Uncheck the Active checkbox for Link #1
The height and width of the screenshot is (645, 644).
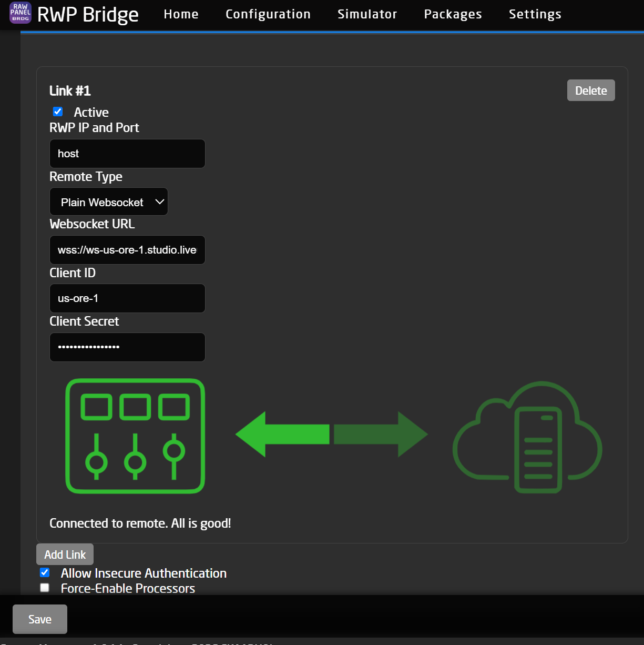point(58,112)
